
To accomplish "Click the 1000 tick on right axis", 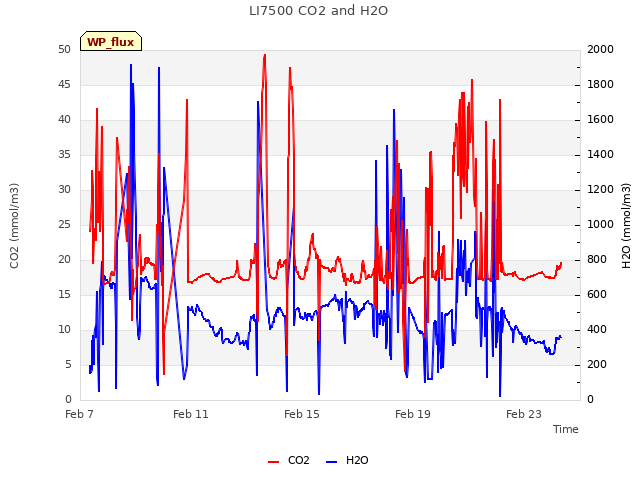I will (600, 224).
